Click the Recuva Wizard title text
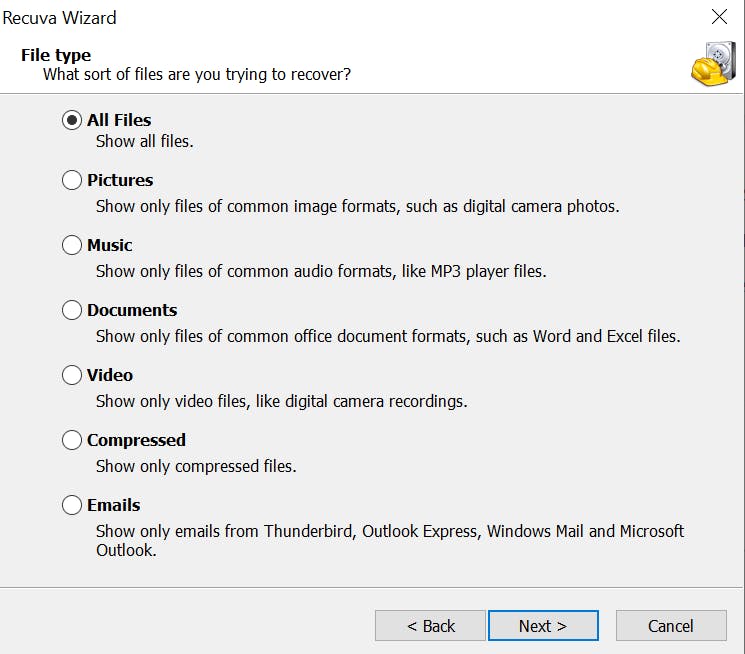 point(58,17)
